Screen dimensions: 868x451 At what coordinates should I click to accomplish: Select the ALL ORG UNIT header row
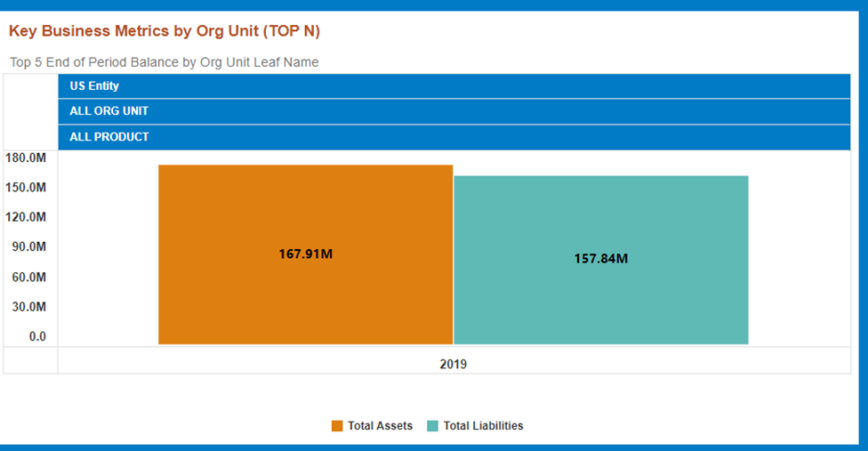(x=454, y=111)
